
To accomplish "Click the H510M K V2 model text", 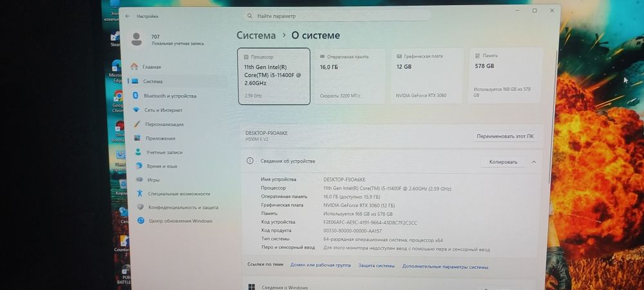I will coord(257,140).
